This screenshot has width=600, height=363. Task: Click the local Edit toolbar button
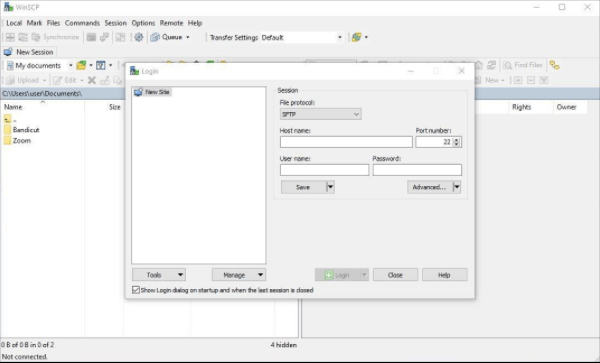point(67,80)
